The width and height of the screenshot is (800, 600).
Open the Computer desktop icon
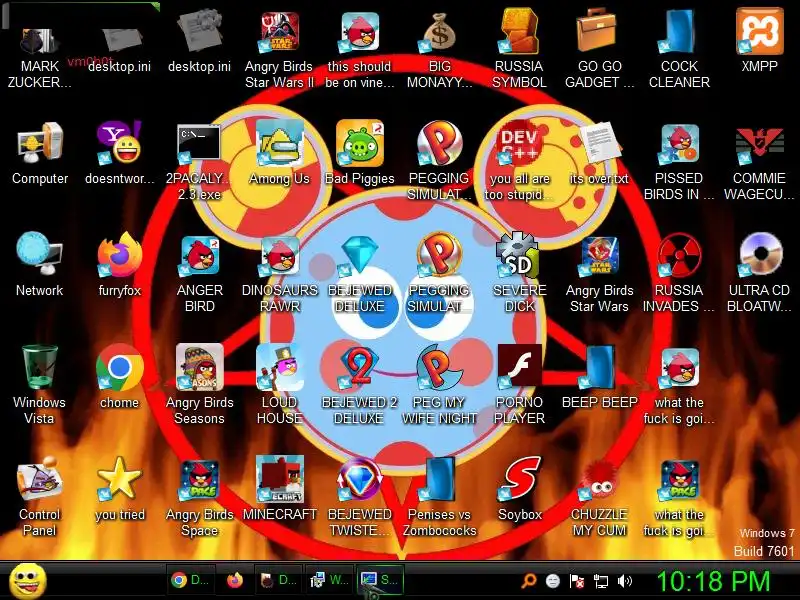(x=40, y=143)
